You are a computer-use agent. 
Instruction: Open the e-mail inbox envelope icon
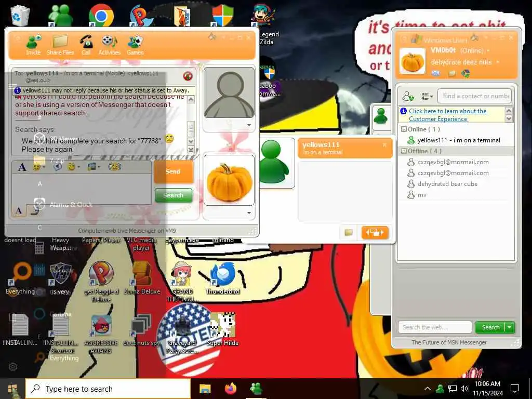point(436,73)
